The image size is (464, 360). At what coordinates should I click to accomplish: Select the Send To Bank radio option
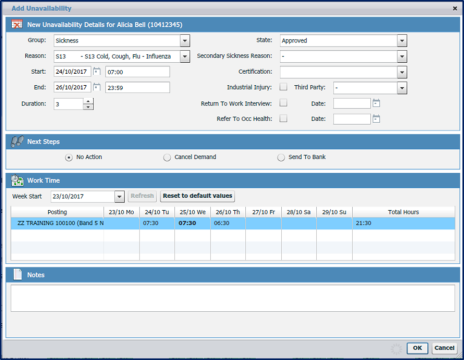[281, 157]
